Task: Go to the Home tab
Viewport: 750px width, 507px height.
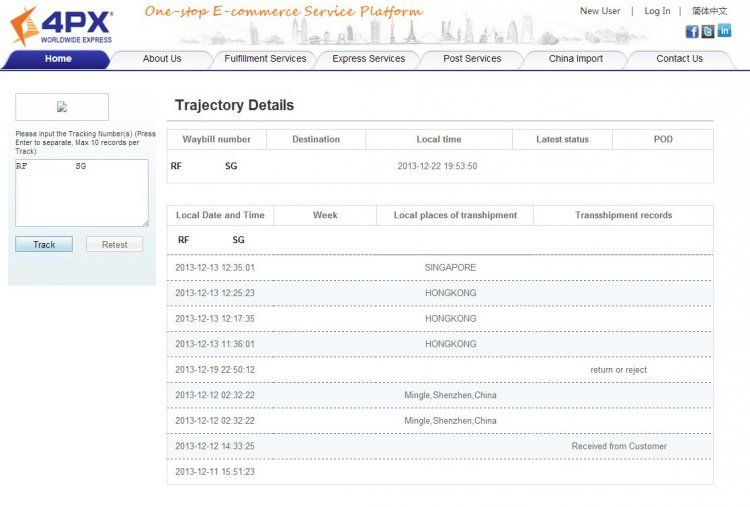Action: click(58, 59)
